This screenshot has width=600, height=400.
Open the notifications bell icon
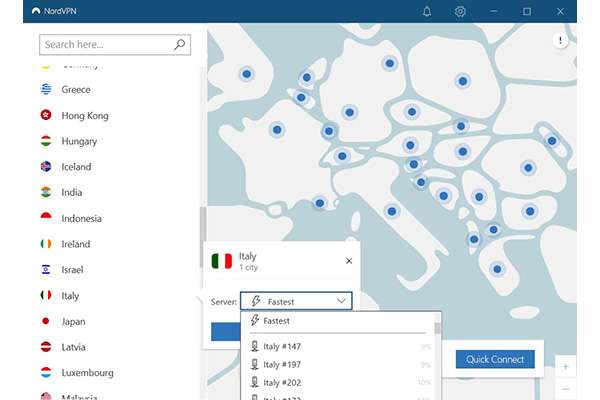coord(427,11)
